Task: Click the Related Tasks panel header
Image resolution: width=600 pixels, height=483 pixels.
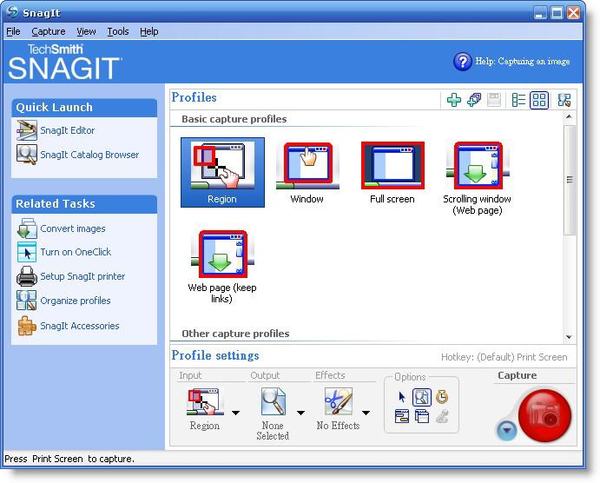Action: click(x=84, y=204)
